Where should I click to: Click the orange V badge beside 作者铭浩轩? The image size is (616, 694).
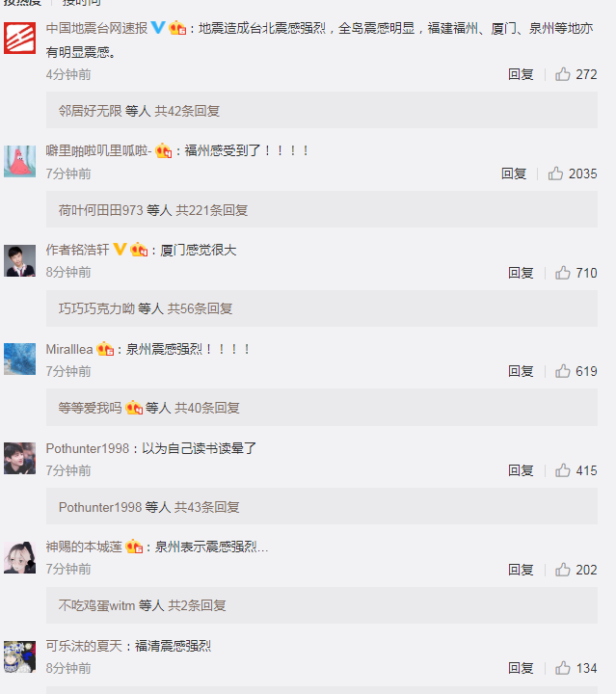click(x=120, y=250)
